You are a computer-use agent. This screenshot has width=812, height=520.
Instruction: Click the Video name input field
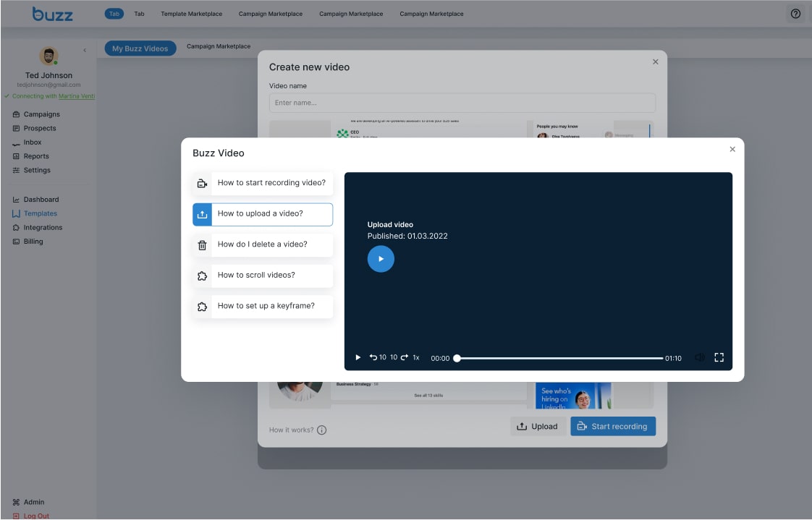[x=462, y=103]
